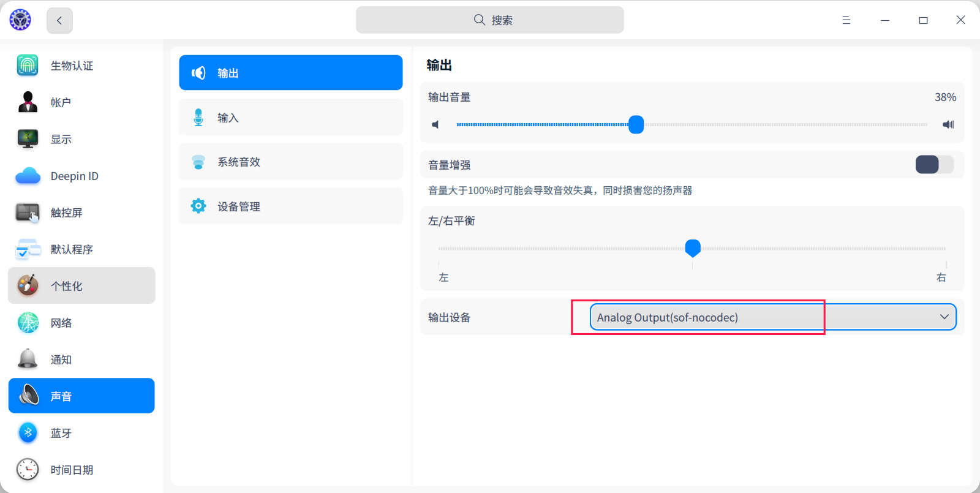The width and height of the screenshot is (980, 493).
Task: Click the time and date clock icon
Action: [x=28, y=470]
